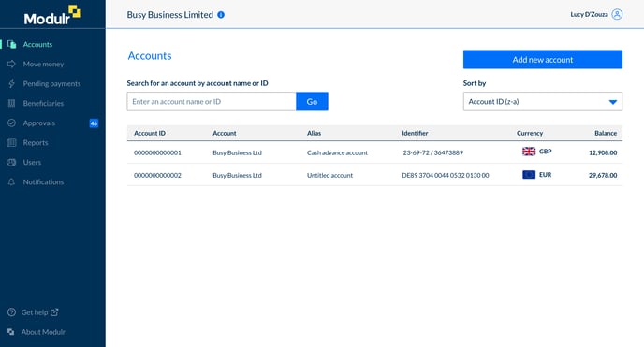Click the Account column header
Screen dimensions: 644x347
click(x=225, y=134)
